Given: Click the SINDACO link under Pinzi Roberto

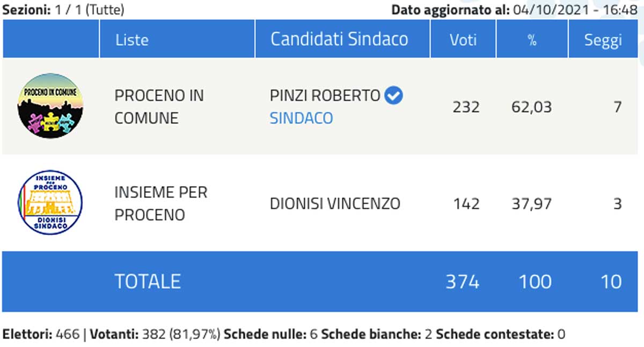Looking at the screenshot, I should tap(301, 118).
